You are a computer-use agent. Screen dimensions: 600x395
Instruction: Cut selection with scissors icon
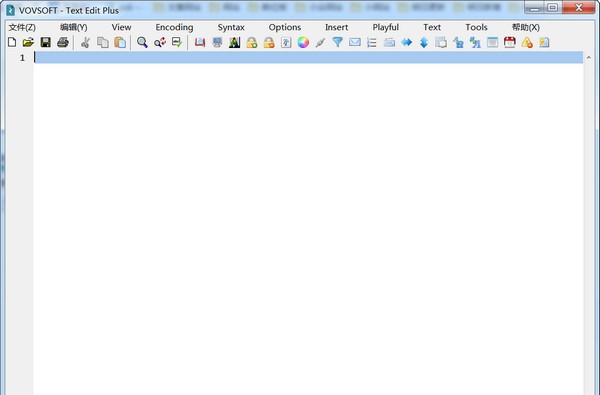point(85,42)
